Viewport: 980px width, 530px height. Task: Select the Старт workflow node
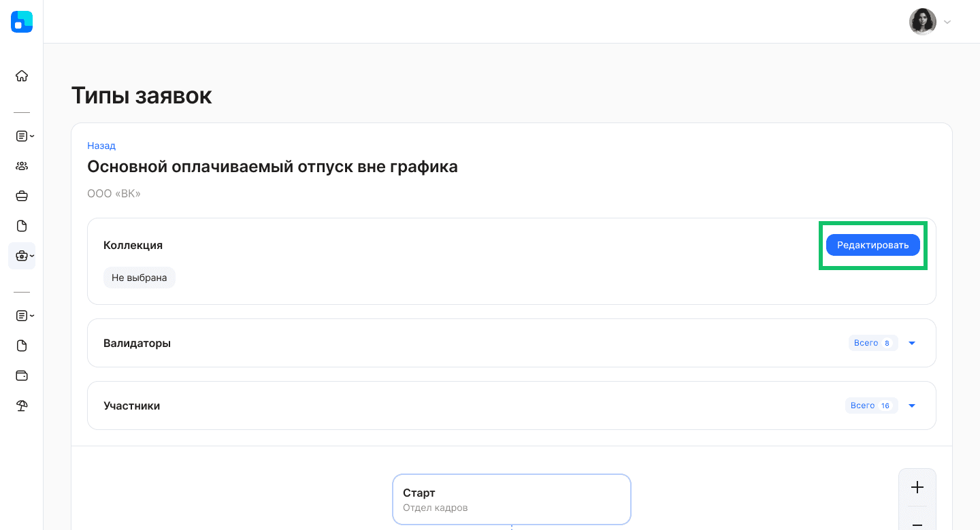512,499
